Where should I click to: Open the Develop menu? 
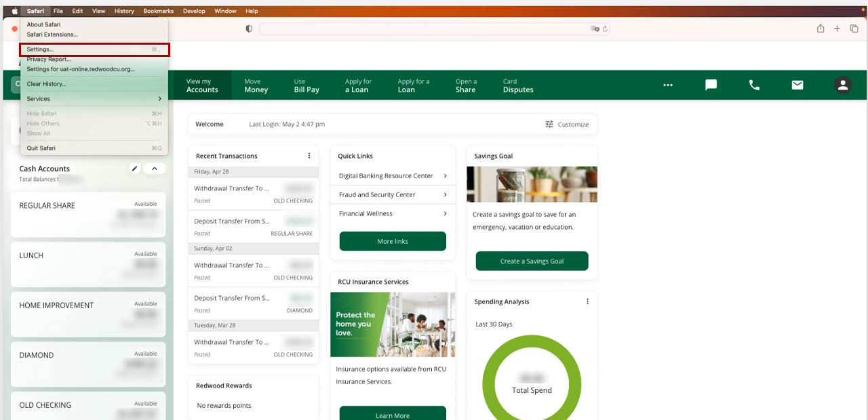point(194,11)
